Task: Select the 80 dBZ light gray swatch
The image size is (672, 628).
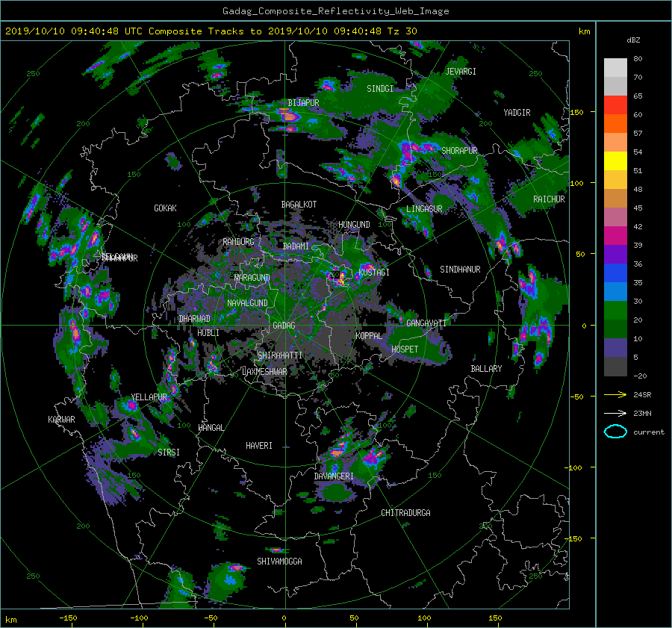Action: click(615, 67)
